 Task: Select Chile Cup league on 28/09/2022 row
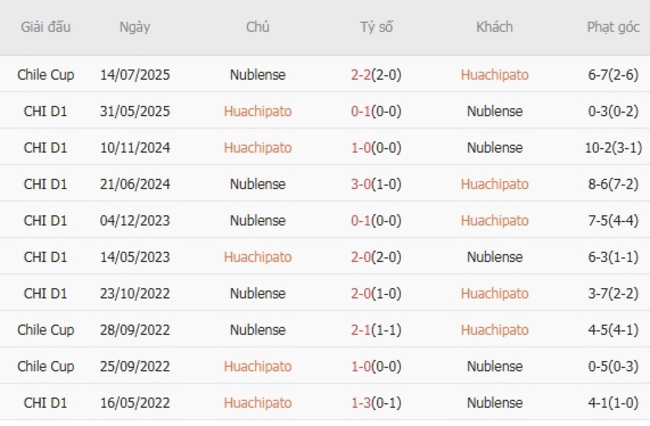tap(45, 330)
